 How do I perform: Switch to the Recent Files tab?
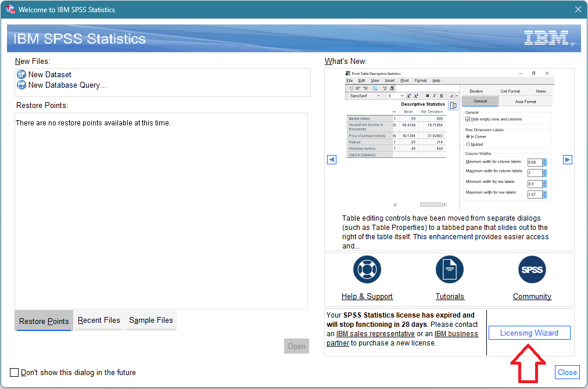coord(99,320)
